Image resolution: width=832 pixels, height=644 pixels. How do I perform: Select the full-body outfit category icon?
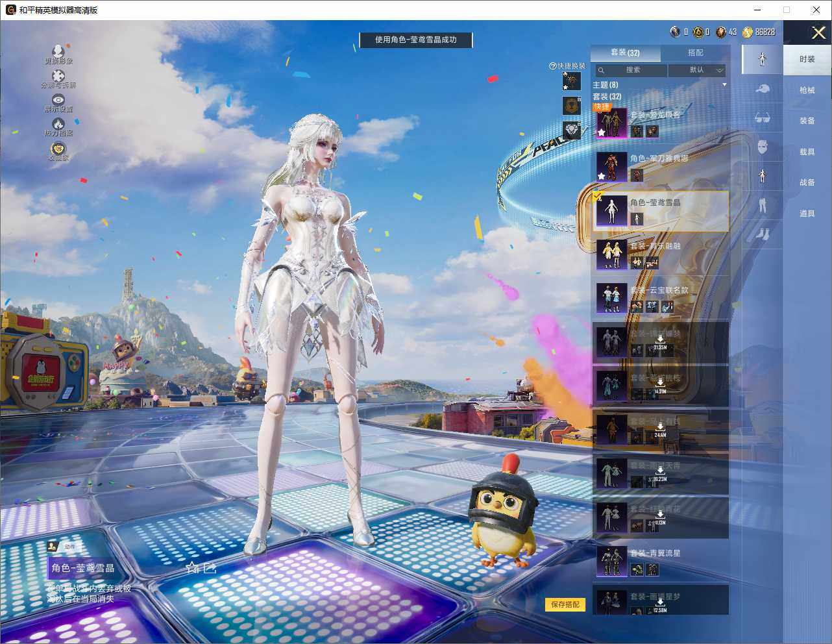coord(763,59)
